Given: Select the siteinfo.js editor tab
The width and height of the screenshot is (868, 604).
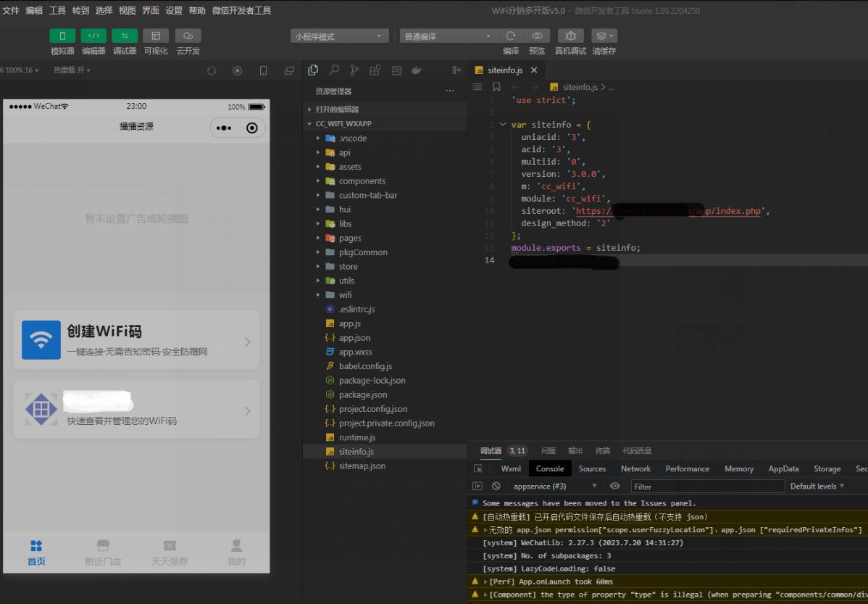Looking at the screenshot, I should click(506, 70).
